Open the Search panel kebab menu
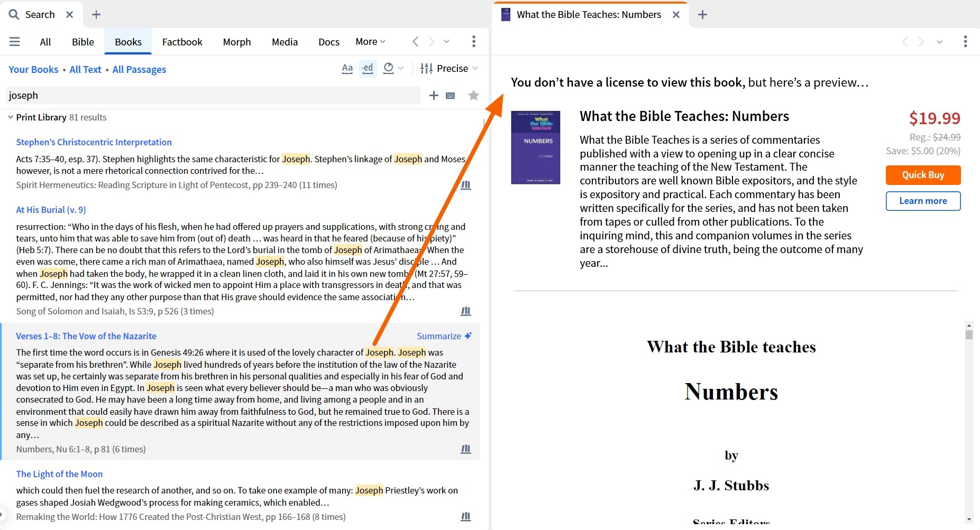The width and height of the screenshot is (980, 530). point(473,41)
